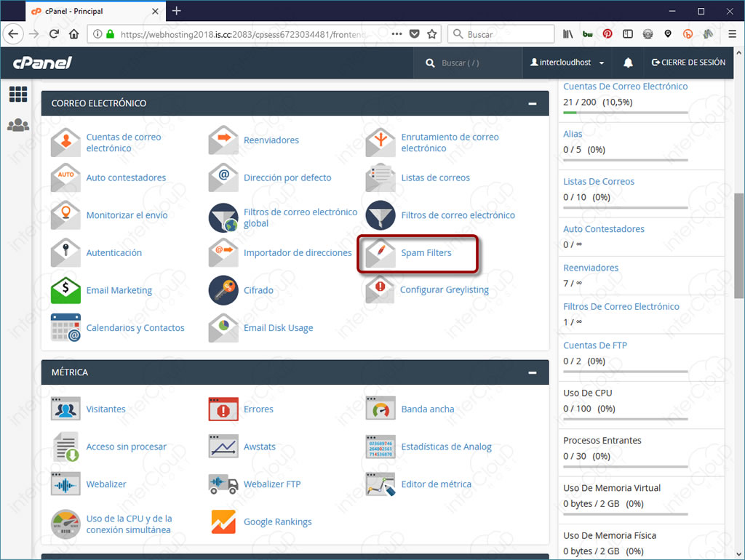Viewport: 745px width, 560px height.
Task: Open the Firefox hamburger menu
Action: pos(732,34)
